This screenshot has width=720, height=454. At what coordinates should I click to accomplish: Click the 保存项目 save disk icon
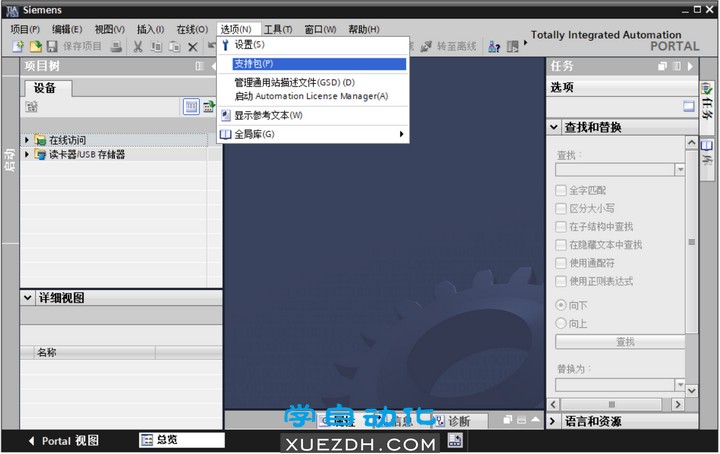(x=52, y=46)
